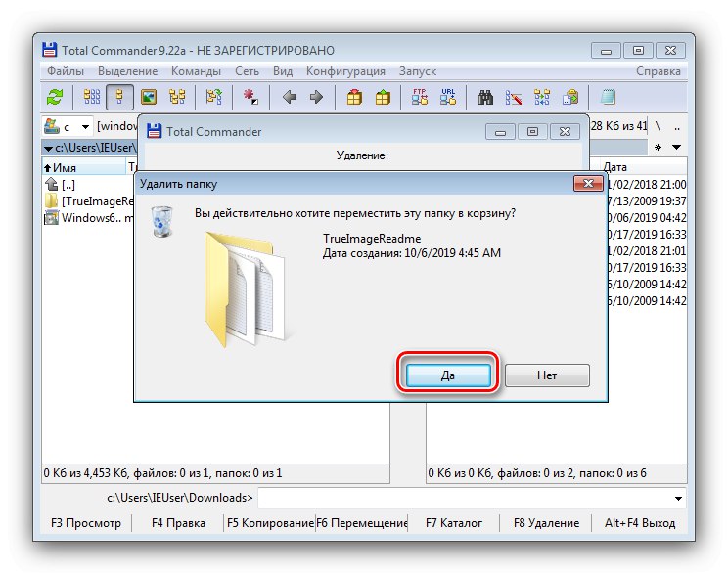Select the [..] parent directory row
The width and height of the screenshot is (728, 574).
coord(88,184)
